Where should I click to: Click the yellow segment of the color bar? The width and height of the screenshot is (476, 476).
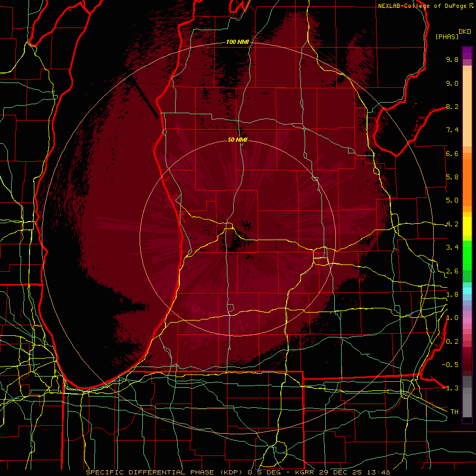coord(467,226)
